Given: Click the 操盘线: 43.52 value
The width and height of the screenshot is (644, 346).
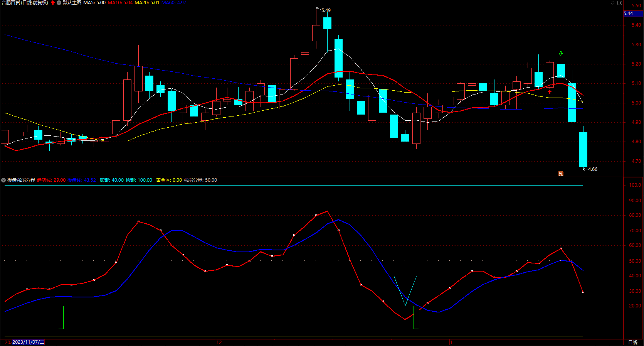Looking at the screenshot, I should tap(82, 180).
